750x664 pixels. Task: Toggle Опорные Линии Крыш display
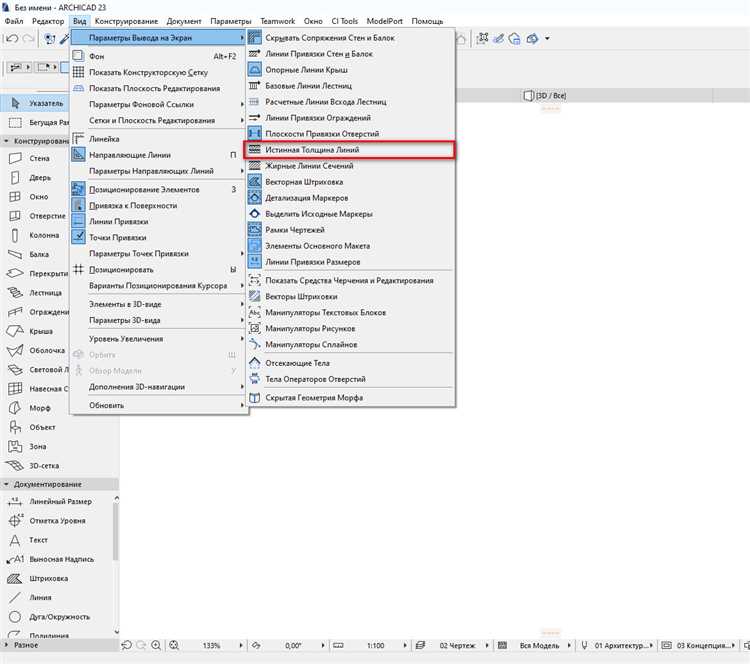click(x=350, y=70)
